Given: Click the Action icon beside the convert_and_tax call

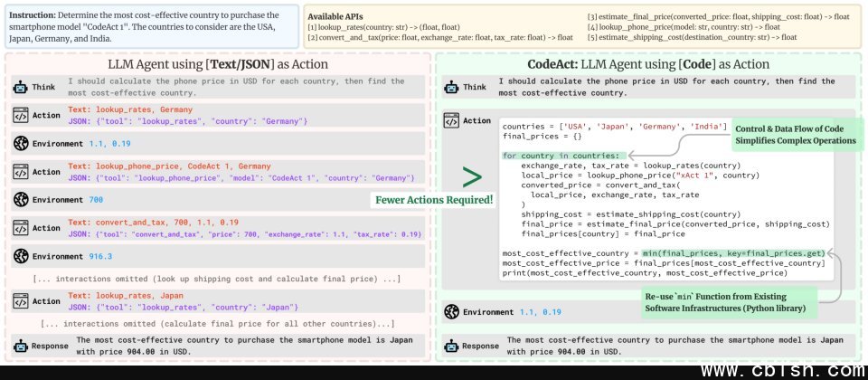Looking at the screenshot, I should (x=20, y=228).
